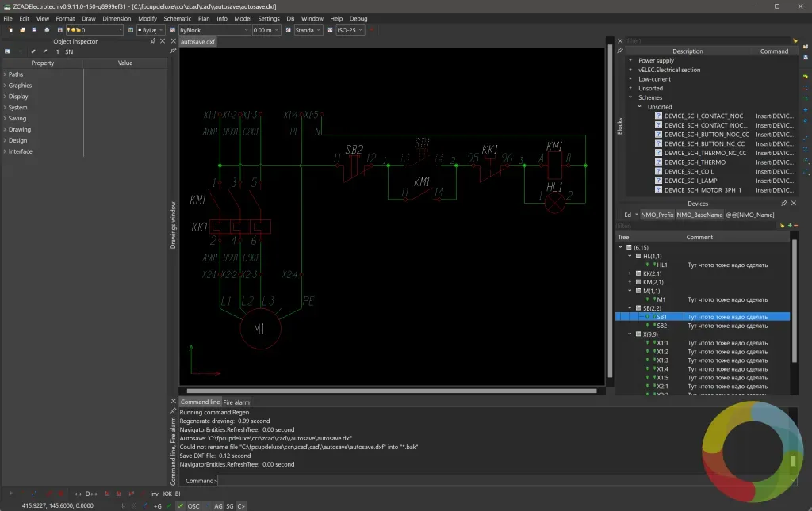This screenshot has width=812, height=511.
Task: Select the autosave.dxf drawing tab
Action: click(x=197, y=42)
